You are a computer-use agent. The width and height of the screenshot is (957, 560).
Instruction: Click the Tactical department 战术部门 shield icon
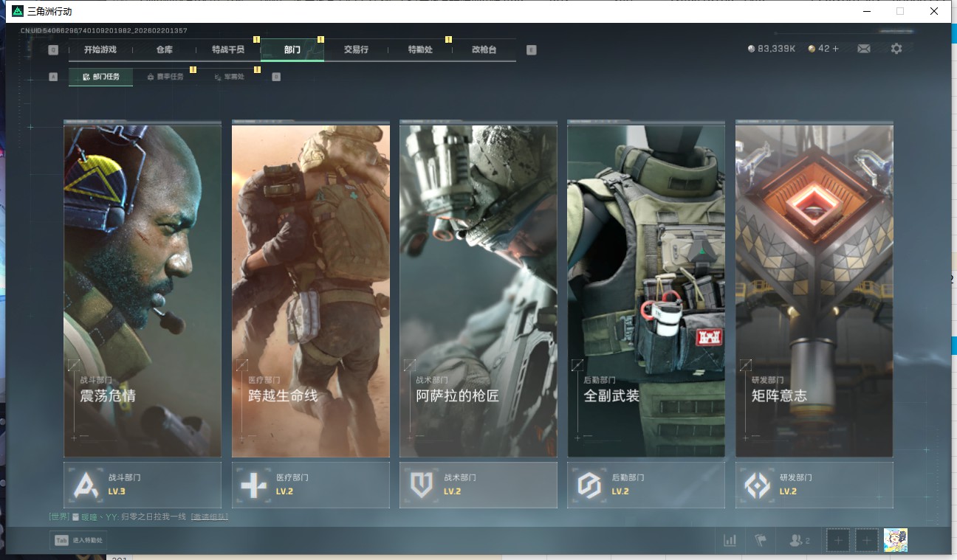coord(421,485)
